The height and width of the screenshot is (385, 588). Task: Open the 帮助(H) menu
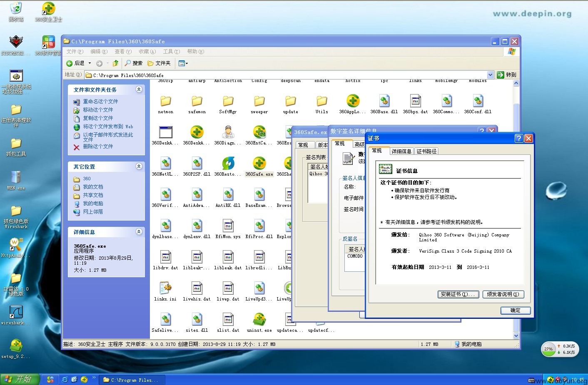pyautogui.click(x=196, y=52)
